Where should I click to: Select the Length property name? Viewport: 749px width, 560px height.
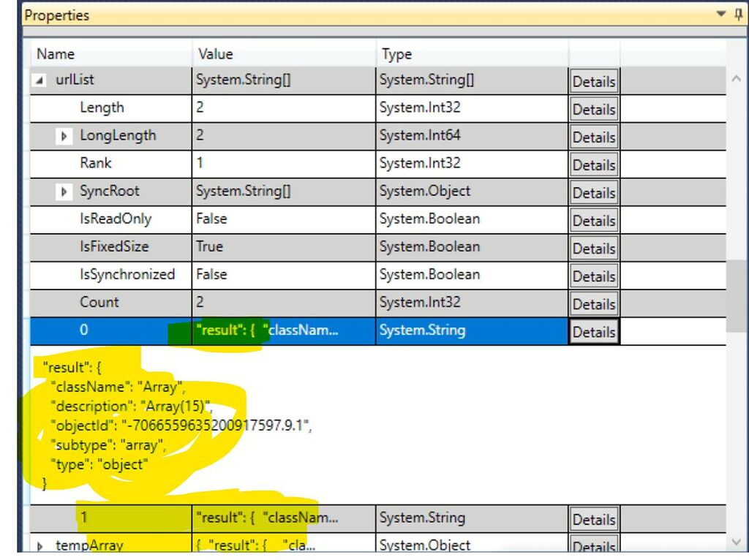(102, 107)
